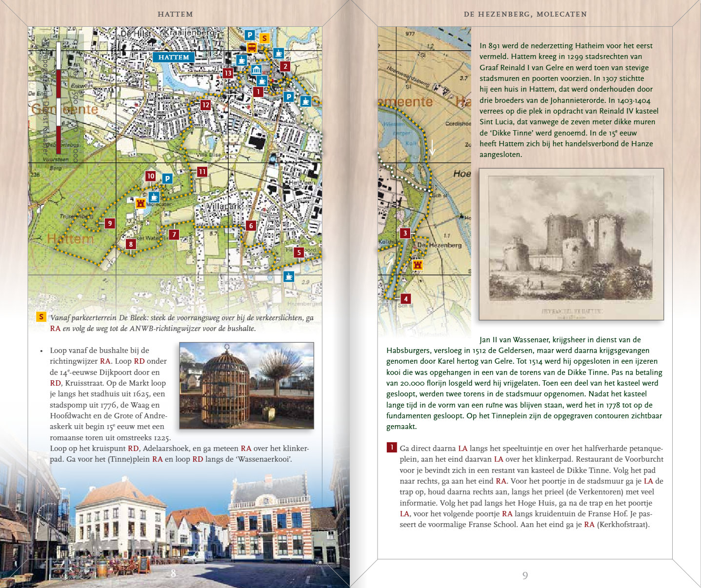The image size is (701, 588).
Task: Click the museum building icon on the map
Action: click(256, 70)
